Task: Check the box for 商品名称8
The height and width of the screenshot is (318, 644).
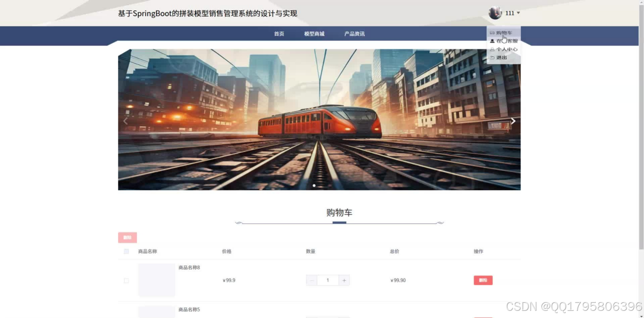Action: (x=126, y=280)
